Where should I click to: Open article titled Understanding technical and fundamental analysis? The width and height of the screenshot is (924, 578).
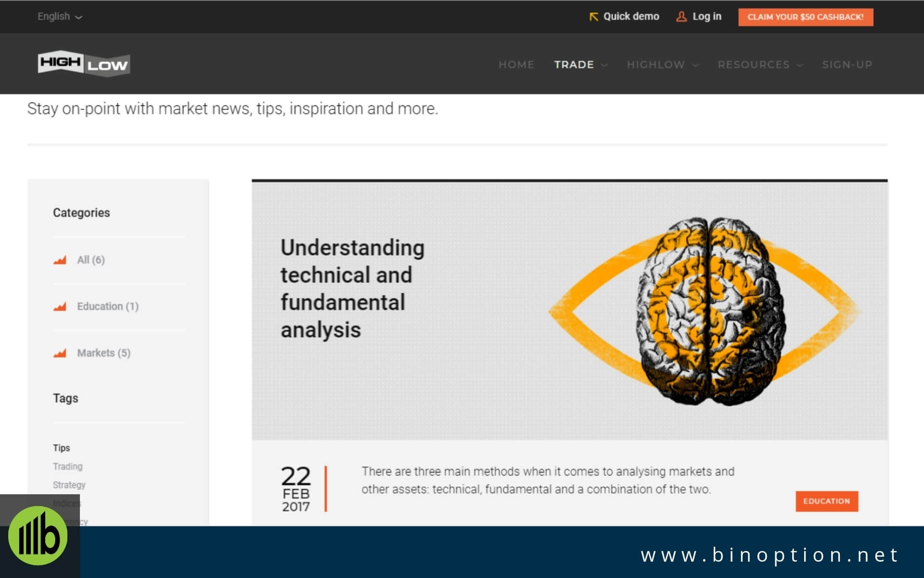[352, 288]
